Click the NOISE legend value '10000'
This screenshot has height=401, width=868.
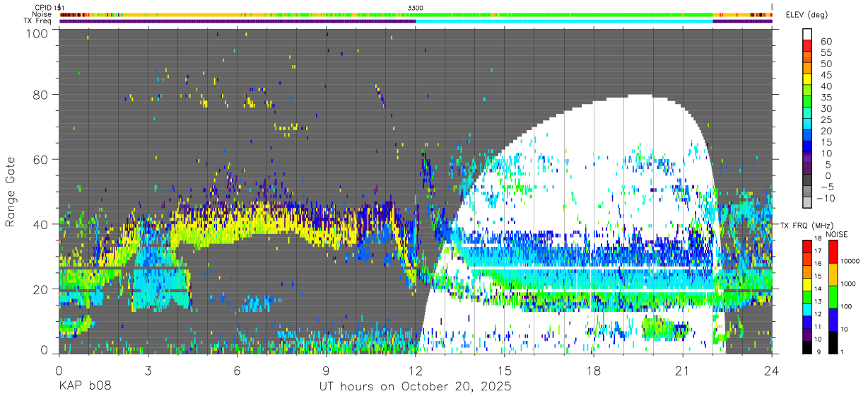[x=851, y=260]
